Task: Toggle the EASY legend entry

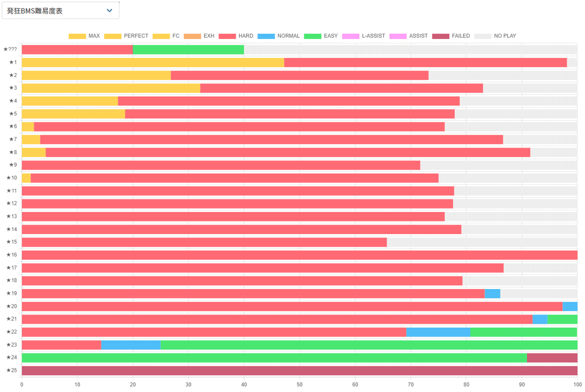Action: pos(321,36)
